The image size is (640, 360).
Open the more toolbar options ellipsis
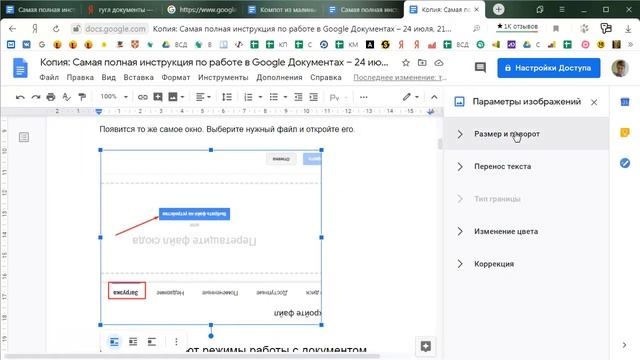click(364, 97)
